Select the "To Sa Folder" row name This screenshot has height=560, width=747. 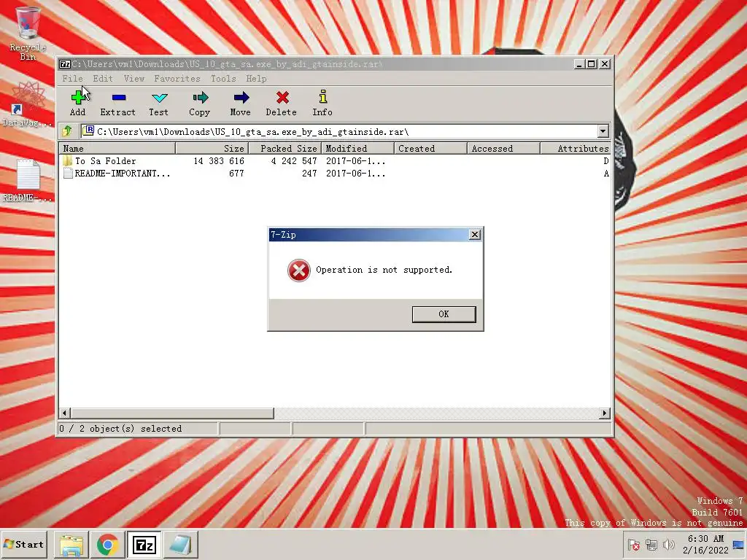point(105,161)
